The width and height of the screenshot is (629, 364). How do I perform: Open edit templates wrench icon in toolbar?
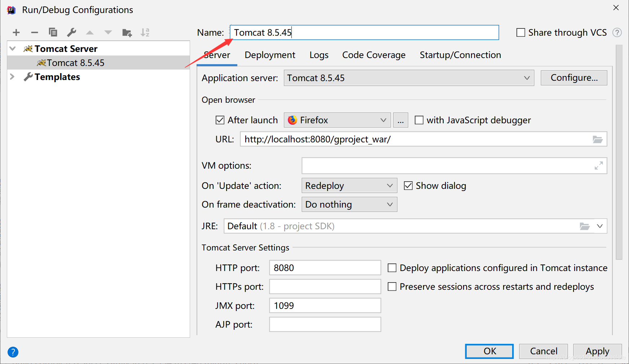(x=71, y=32)
